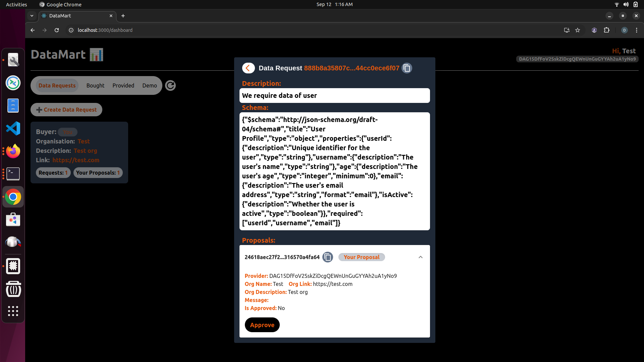644x362 pixels.
Task: Select the Data Requests tab
Action: (x=57, y=85)
